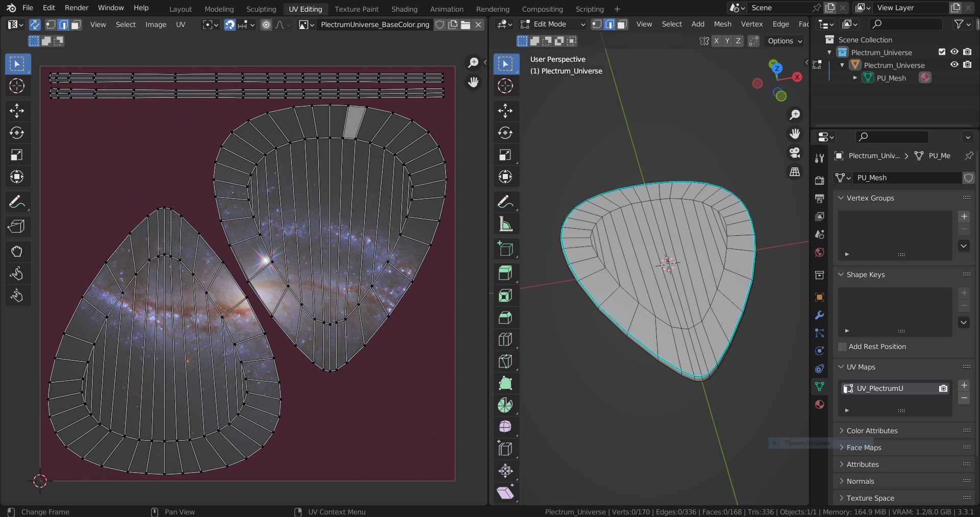Hide the Plectrum_Universe collection in viewport
The width and height of the screenshot is (980, 517).
tap(954, 52)
